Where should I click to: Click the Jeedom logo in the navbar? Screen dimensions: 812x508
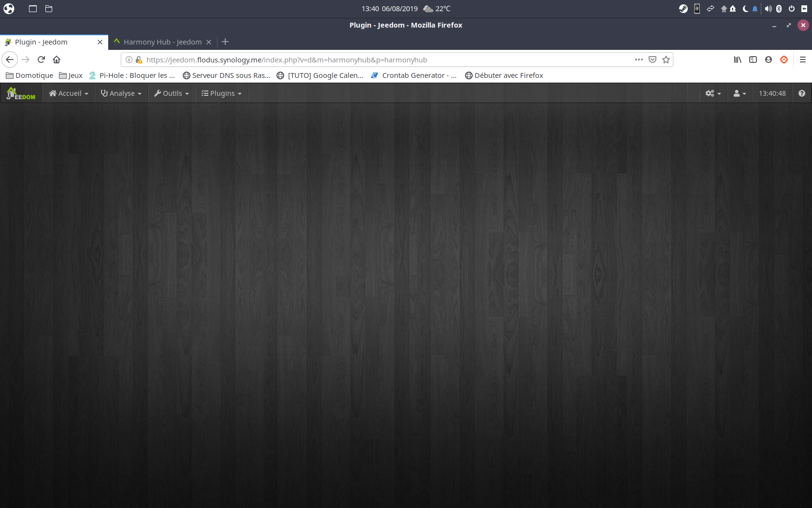point(21,93)
